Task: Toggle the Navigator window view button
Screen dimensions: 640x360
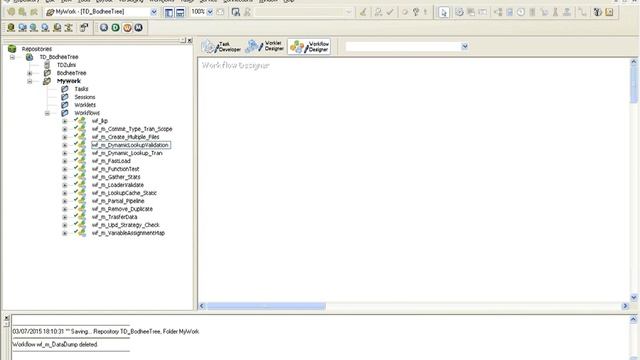Action: tap(169, 12)
